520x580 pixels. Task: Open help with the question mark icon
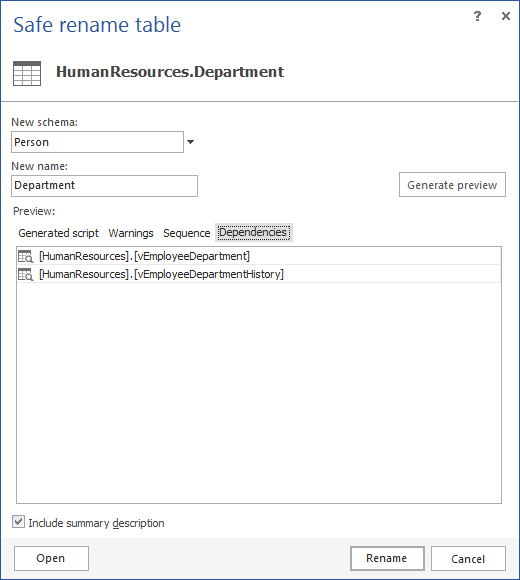click(x=477, y=16)
